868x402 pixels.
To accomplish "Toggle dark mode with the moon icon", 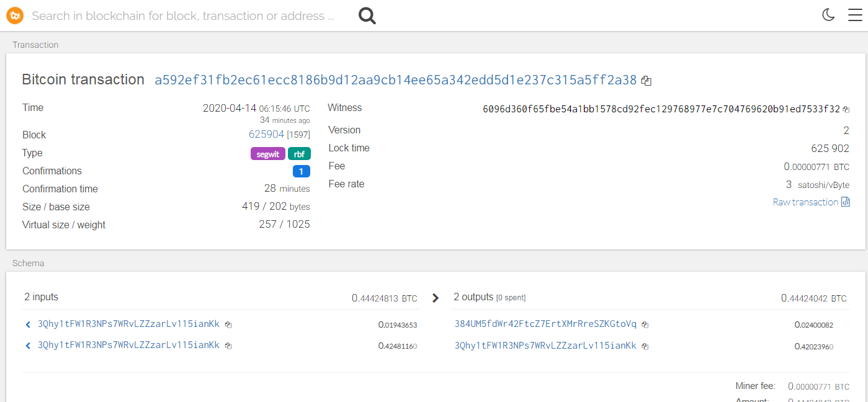I will pos(828,15).
